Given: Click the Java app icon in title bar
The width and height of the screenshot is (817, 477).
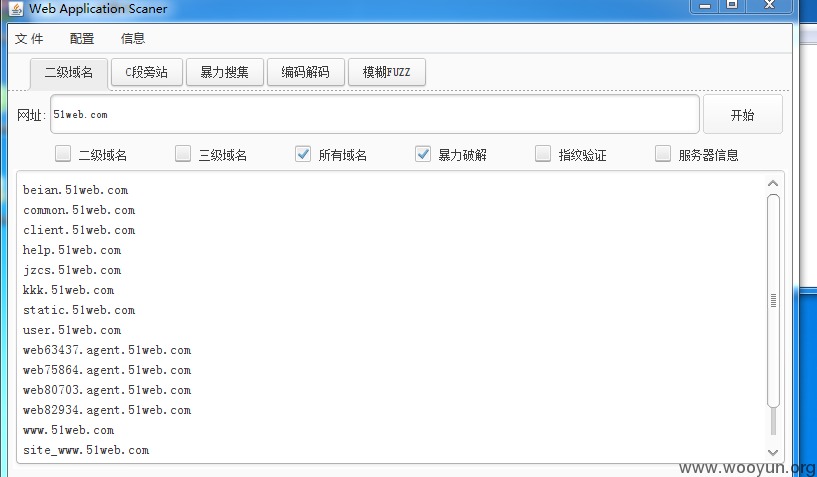Looking at the screenshot, I should coord(16,8).
